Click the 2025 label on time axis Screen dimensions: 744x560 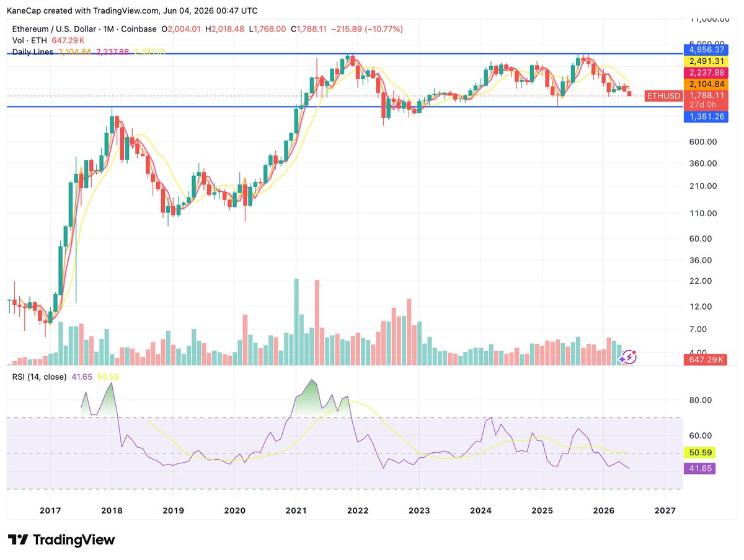coord(542,510)
